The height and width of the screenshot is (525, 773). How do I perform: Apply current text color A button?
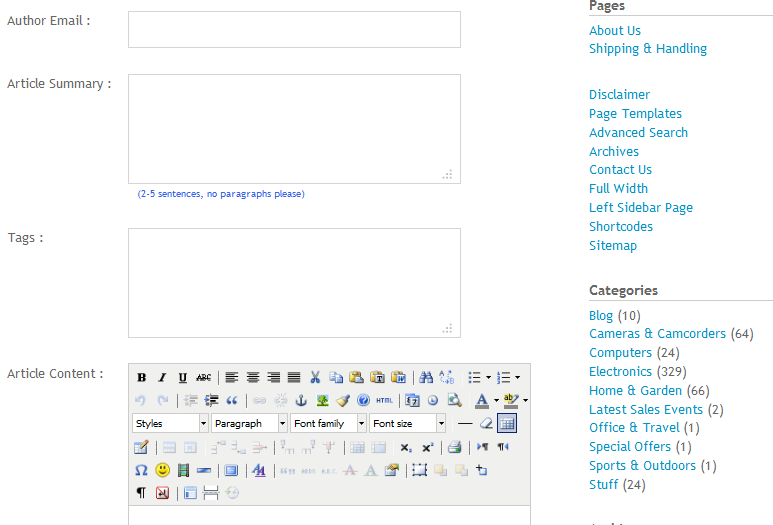pyautogui.click(x=482, y=400)
